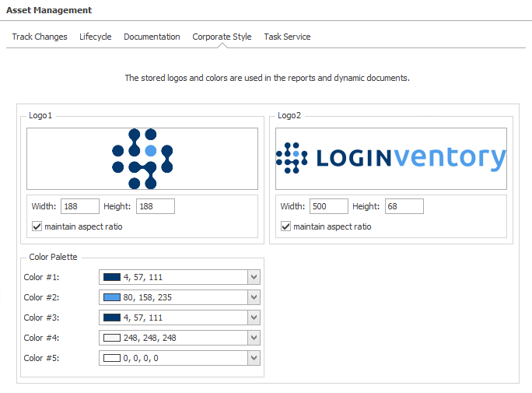This screenshot has height=393, width=532.
Task: Focus the Logo2 Width field showing 500
Action: pyautogui.click(x=329, y=206)
